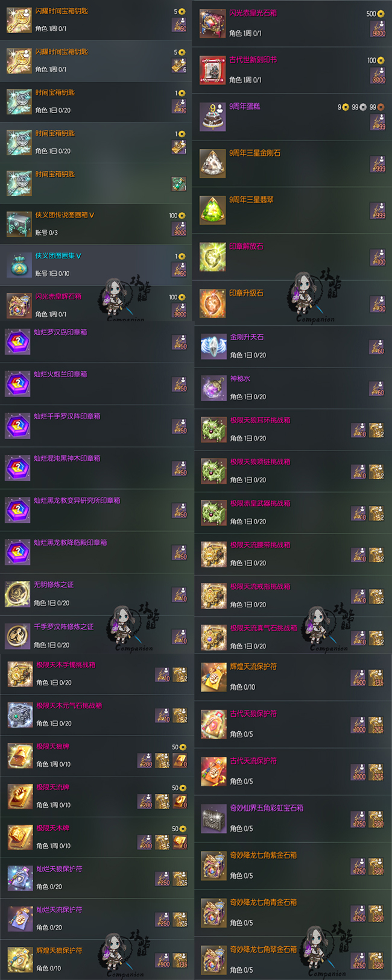Select the 9周年三星翡翠 green gem icon
The width and height of the screenshot is (392, 980).
pyautogui.click(x=212, y=210)
